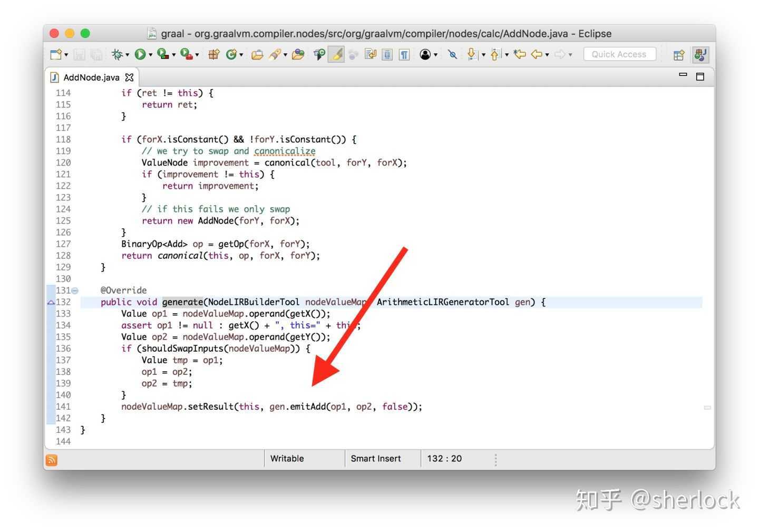Click the Last Edit Location icon
Image resolution: width=759 pixels, height=532 pixels.
[520, 54]
